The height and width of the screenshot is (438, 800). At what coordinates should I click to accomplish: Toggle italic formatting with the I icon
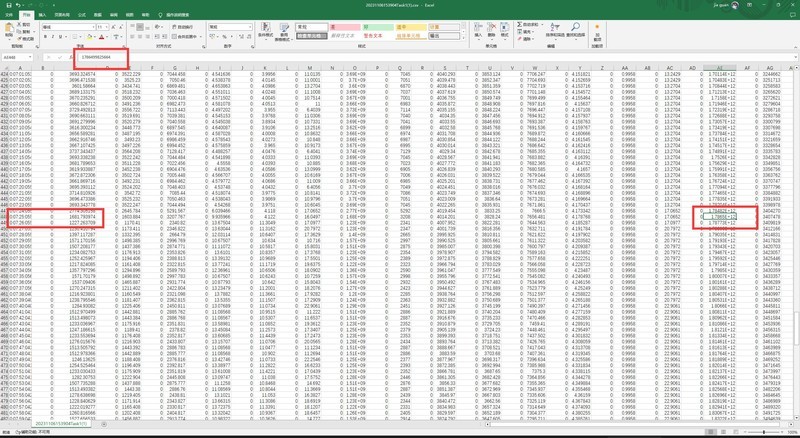point(54,37)
